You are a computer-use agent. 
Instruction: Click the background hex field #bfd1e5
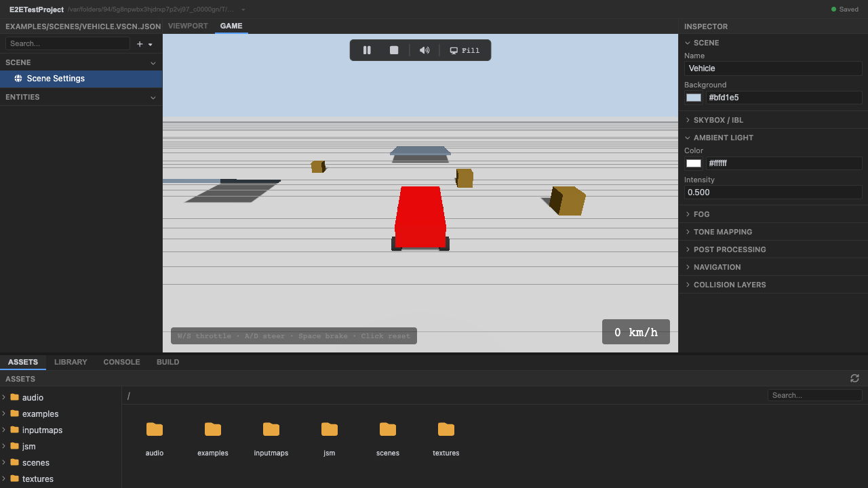[x=784, y=98]
